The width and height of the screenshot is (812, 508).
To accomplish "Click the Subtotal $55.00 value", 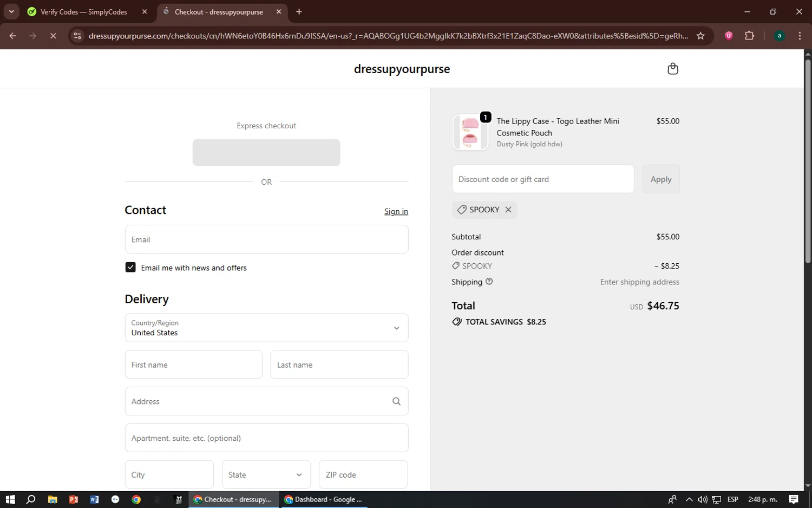I will coord(668,237).
